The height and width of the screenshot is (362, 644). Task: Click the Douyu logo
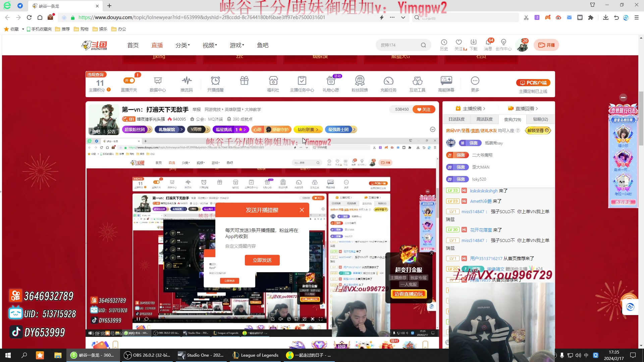point(94,45)
